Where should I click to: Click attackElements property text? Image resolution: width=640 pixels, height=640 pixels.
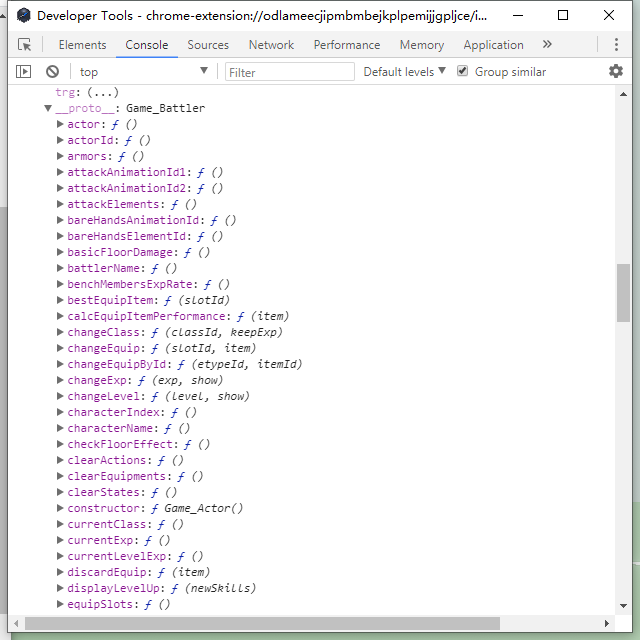tap(113, 204)
